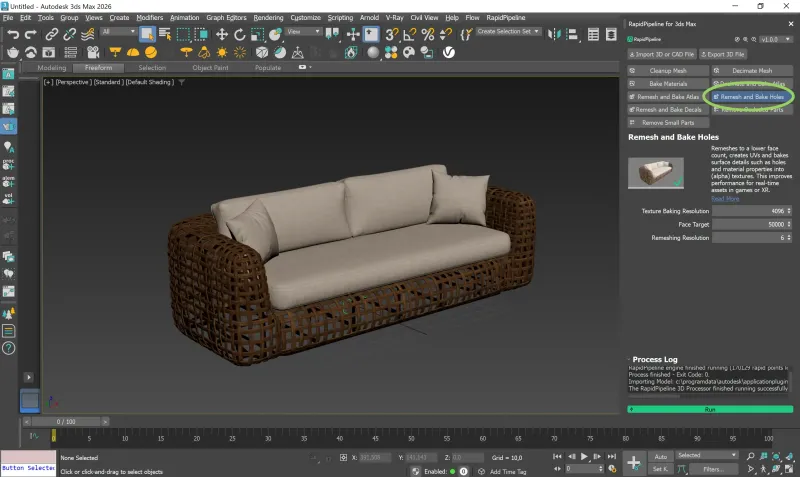Viewport: 800px width, 477px height.
Task: Click the Redo arrow icon
Action: (33, 33)
